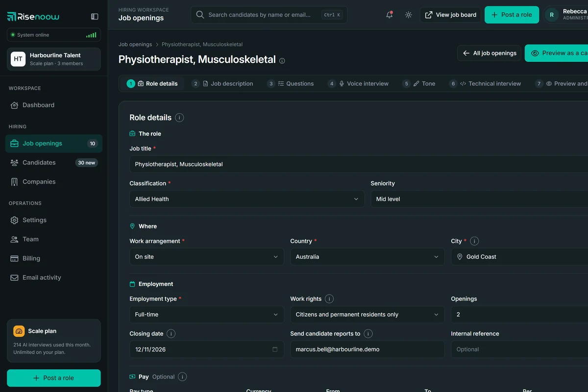
Task: Open Country dropdown Australia
Action: [367, 257]
